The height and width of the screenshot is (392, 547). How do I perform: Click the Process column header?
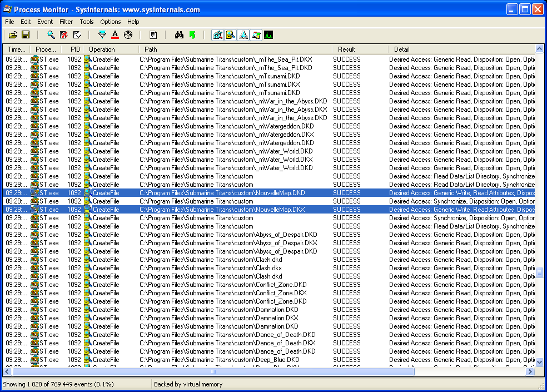[x=46, y=49]
